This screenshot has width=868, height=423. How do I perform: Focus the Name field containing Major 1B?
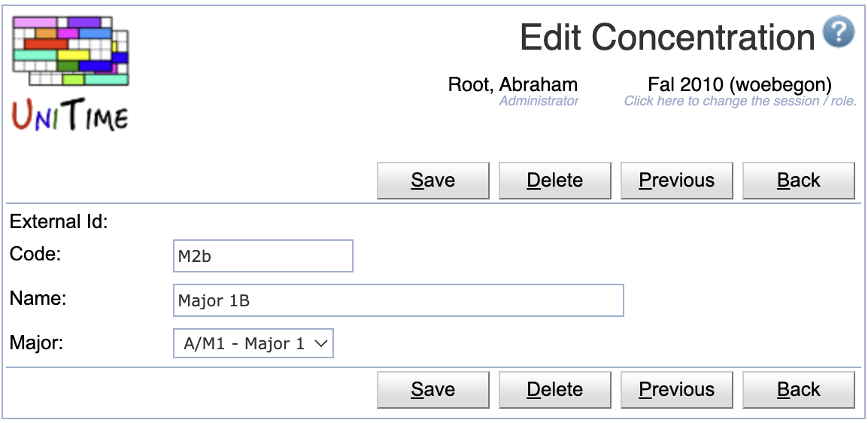(x=399, y=300)
